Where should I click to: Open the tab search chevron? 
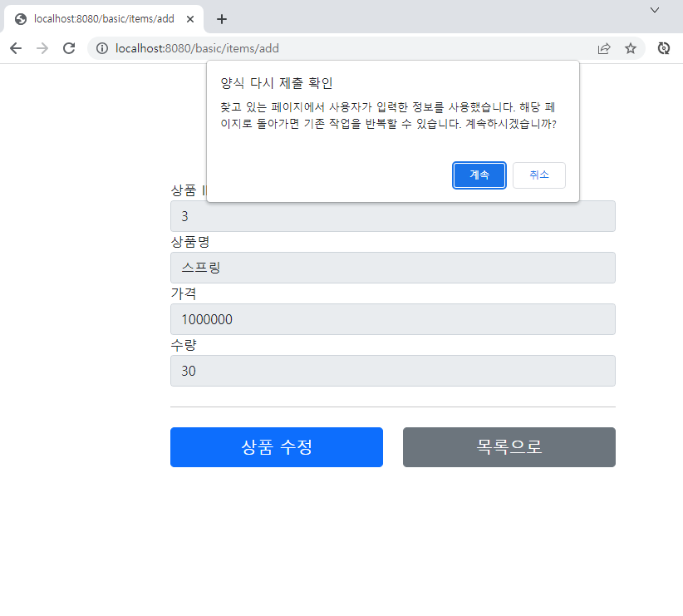pyautogui.click(x=654, y=10)
